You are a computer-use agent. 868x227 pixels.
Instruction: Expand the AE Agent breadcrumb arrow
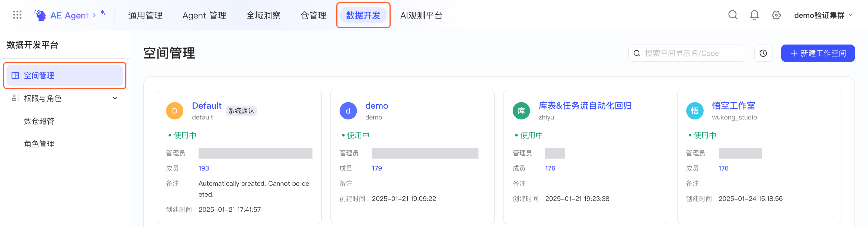(x=94, y=15)
